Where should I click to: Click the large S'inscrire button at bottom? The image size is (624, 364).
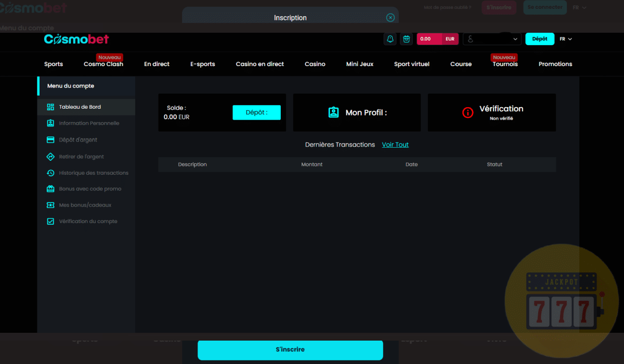(290, 349)
